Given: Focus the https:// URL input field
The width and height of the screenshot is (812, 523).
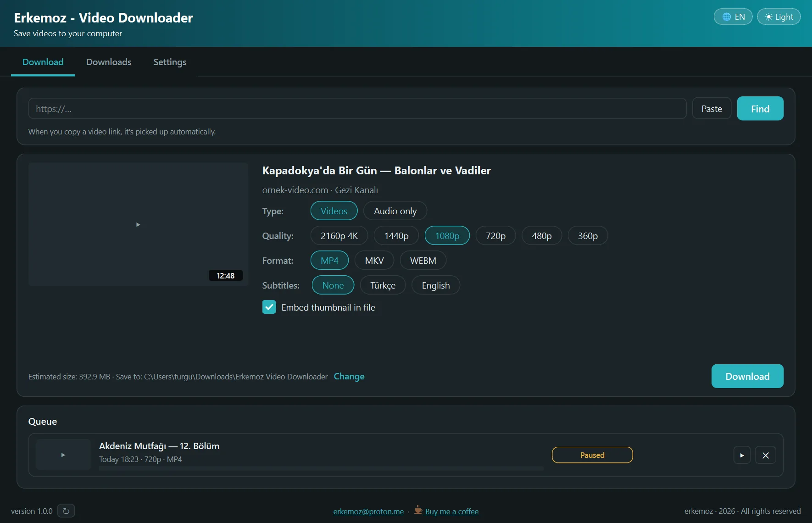Looking at the screenshot, I should 357,109.
